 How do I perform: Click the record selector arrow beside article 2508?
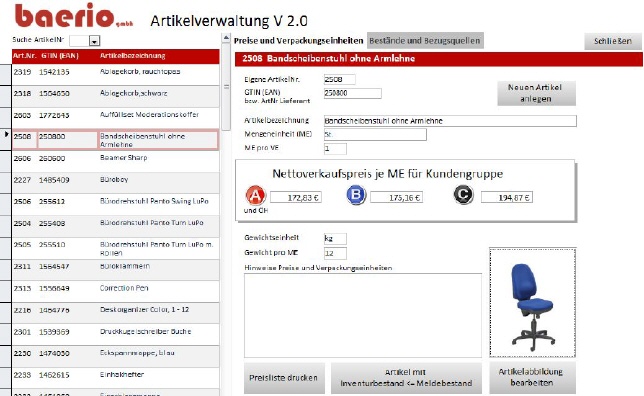(6, 134)
